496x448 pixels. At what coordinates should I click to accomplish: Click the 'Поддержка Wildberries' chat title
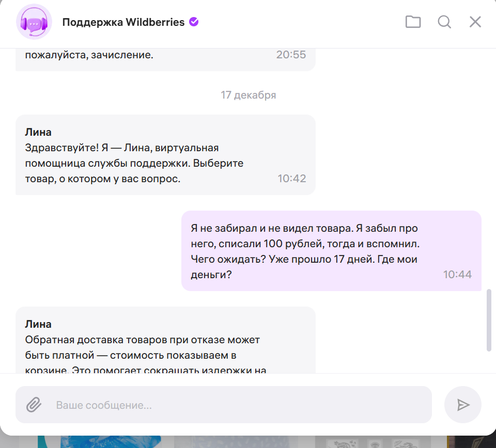pyautogui.click(x=123, y=22)
